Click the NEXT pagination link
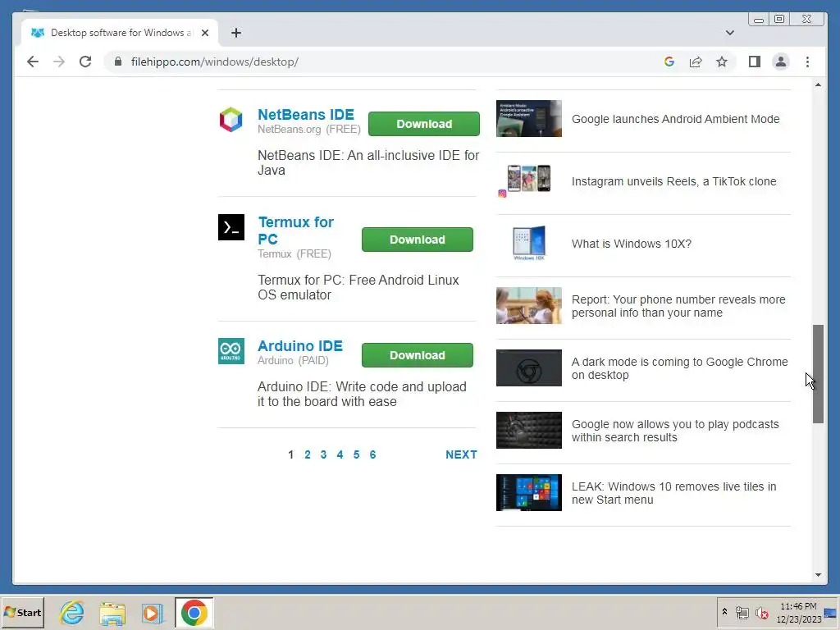Viewport: 840px width, 630px height. (461, 454)
